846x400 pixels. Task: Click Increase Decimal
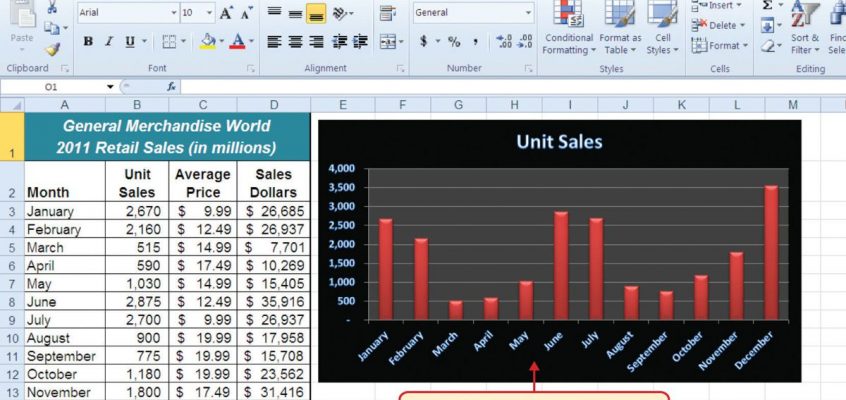(504, 42)
